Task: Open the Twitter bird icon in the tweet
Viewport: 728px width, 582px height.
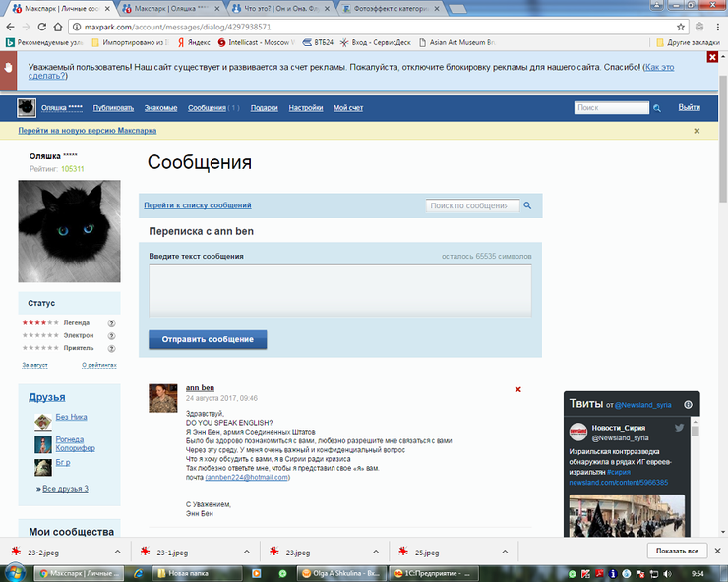Action: [679, 429]
